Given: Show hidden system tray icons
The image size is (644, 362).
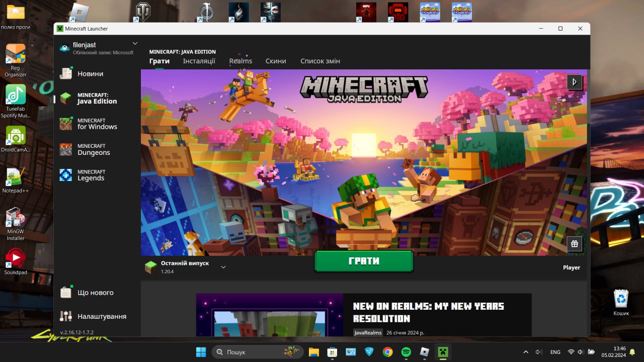Looking at the screenshot, I should tap(526, 352).
